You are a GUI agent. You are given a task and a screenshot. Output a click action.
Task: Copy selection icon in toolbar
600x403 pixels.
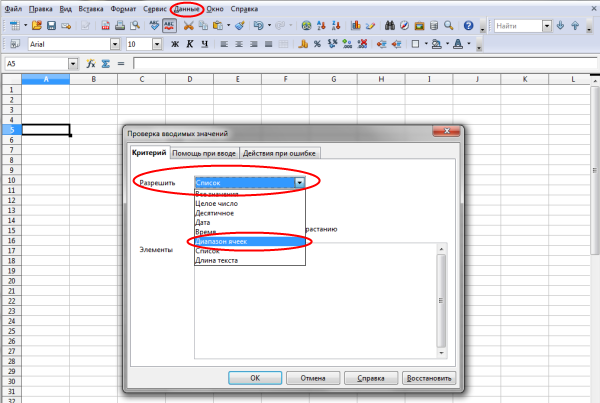pos(203,26)
